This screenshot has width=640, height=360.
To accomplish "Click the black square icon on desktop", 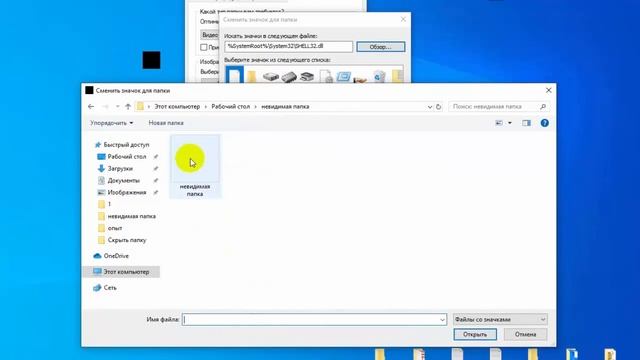I will (151, 60).
